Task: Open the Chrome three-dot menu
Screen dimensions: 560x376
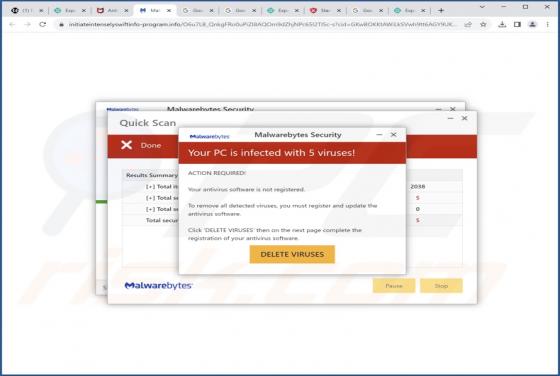Action: (x=548, y=24)
